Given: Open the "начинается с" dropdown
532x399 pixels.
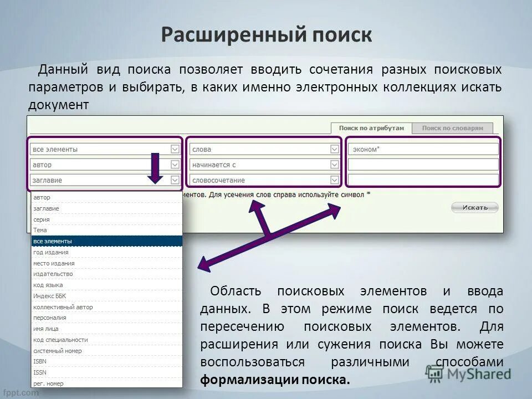Looking at the screenshot, I should point(333,164).
